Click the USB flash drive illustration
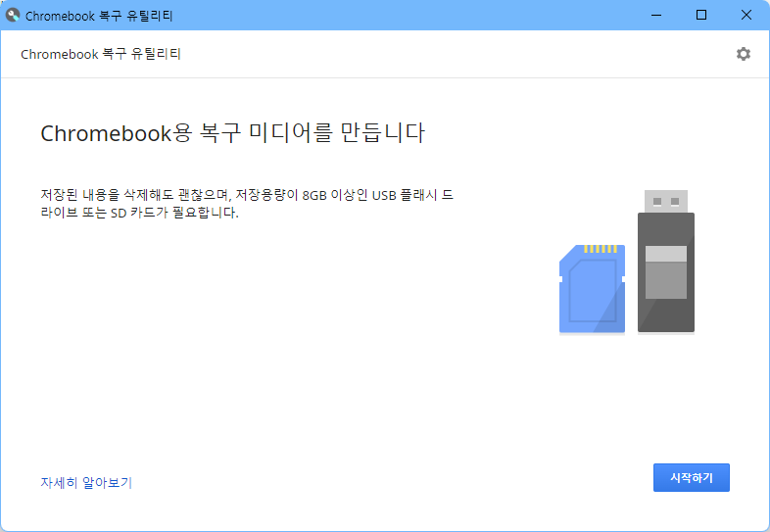This screenshot has height=532, width=770. 666,262
